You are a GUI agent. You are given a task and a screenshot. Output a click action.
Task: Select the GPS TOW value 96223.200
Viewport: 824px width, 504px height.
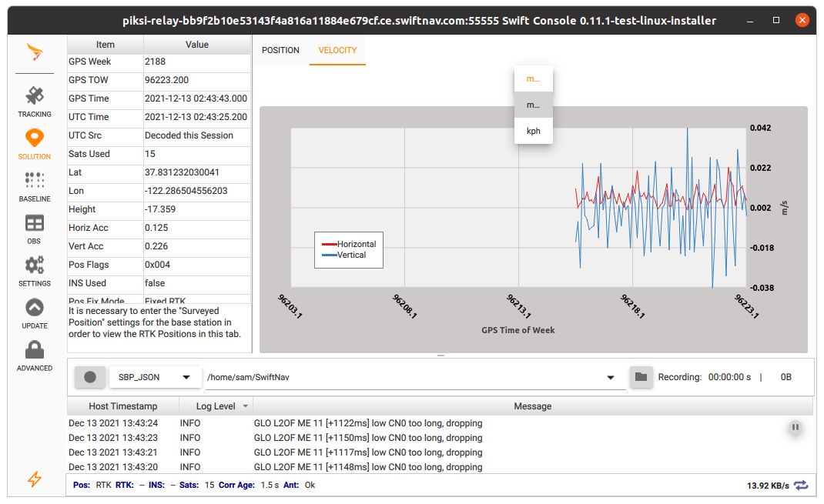pyautogui.click(x=196, y=80)
